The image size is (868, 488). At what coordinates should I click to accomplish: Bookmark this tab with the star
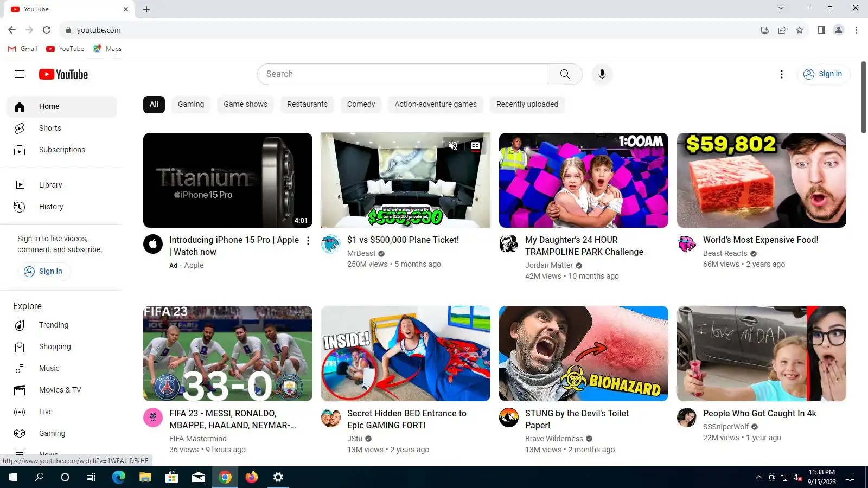pyautogui.click(x=800, y=30)
